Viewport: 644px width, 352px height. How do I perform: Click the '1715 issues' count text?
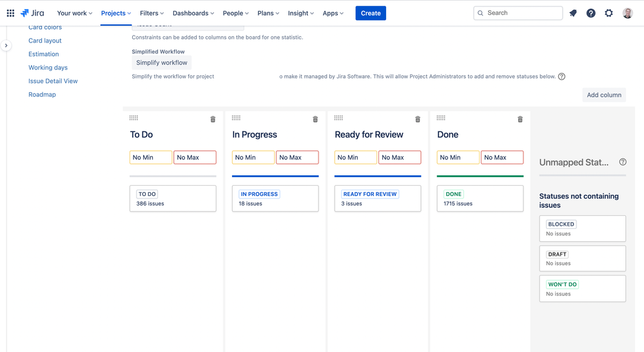pos(458,204)
